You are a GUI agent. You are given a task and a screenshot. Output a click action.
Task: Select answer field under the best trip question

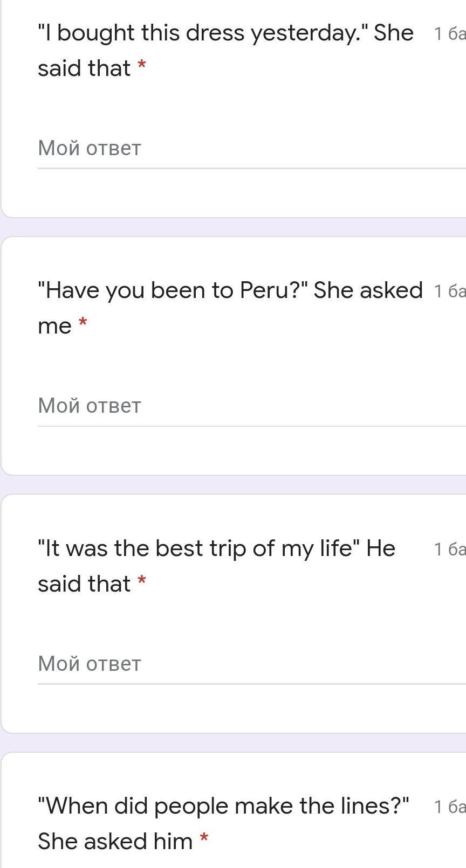pyautogui.click(x=248, y=664)
